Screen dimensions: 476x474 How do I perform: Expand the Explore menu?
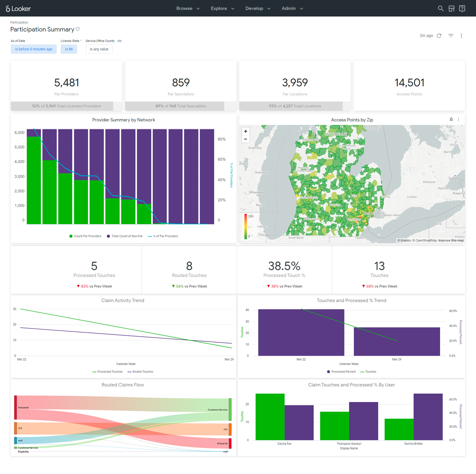pos(222,9)
